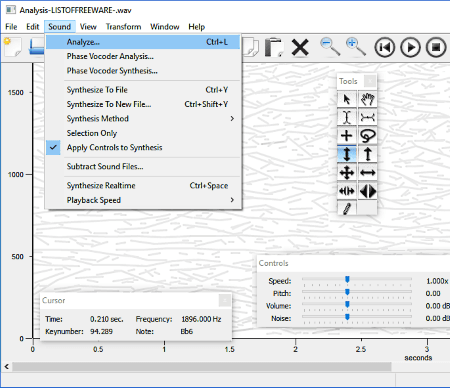
Task: Click the play button
Action: [410, 48]
